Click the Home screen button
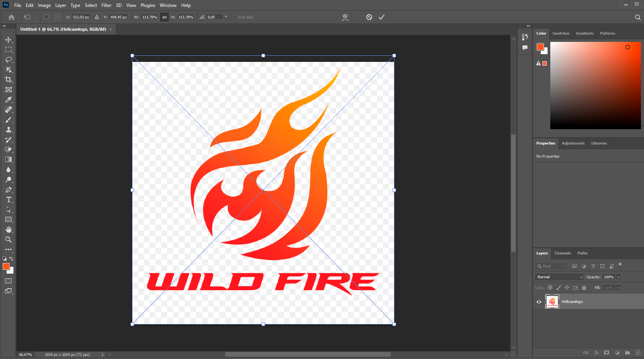This screenshot has height=359, width=644. tap(11, 17)
